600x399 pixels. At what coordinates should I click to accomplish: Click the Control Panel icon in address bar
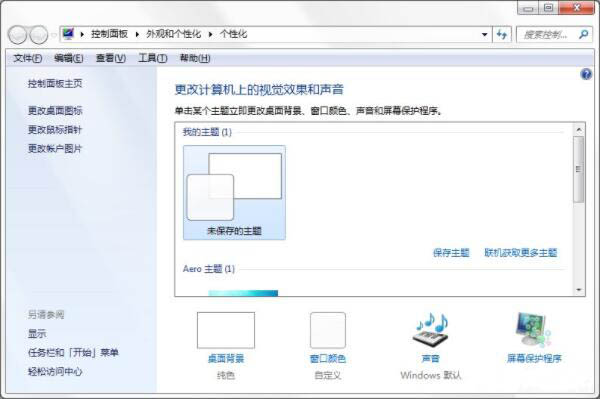pyautogui.click(x=68, y=34)
